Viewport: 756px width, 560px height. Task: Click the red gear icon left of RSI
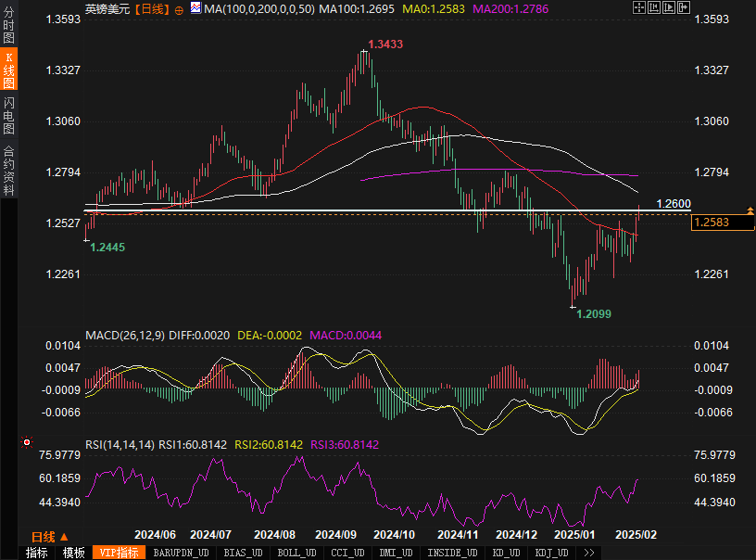pos(27,443)
